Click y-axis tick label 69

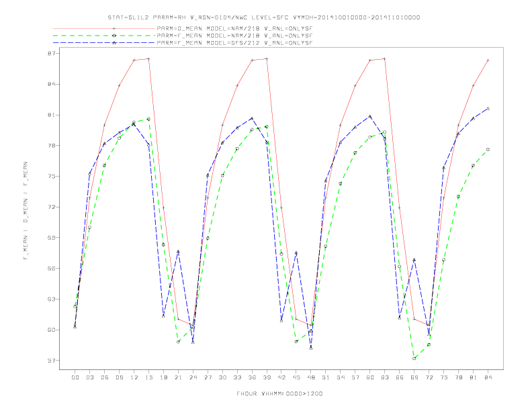52,238
